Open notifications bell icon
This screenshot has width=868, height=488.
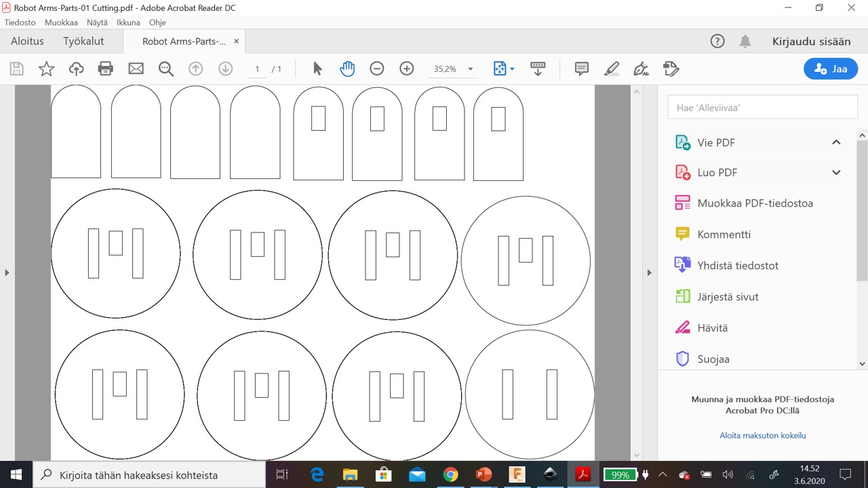coord(745,41)
